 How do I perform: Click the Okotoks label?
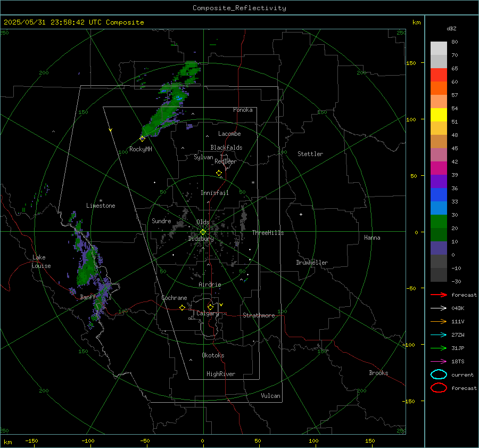pos(213,355)
